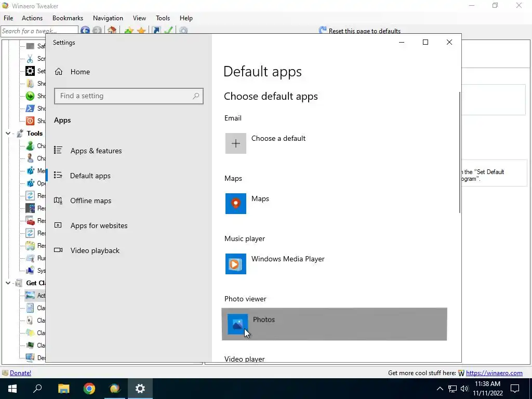Open Offline maps settings page

pyautogui.click(x=90, y=201)
